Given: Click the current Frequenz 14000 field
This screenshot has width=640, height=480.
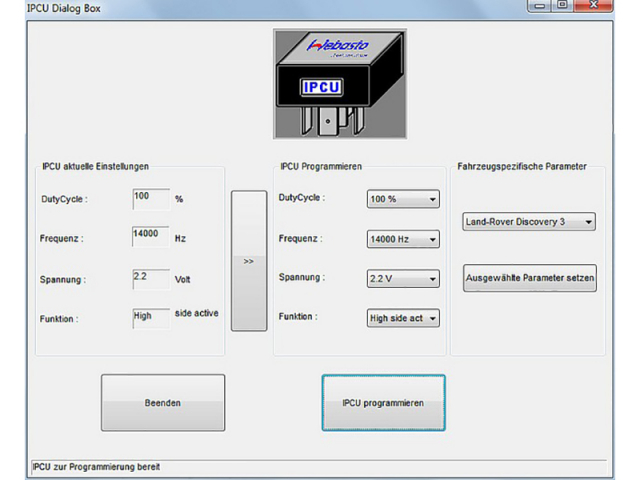Looking at the screenshot, I should pyautogui.click(x=150, y=236).
